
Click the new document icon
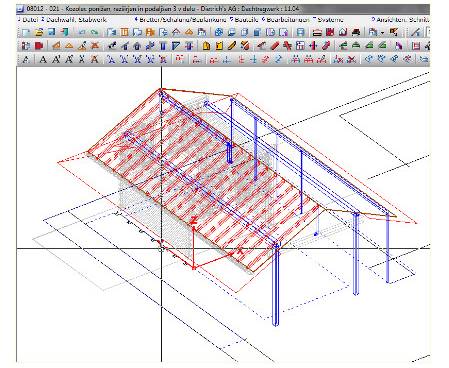click(x=26, y=32)
